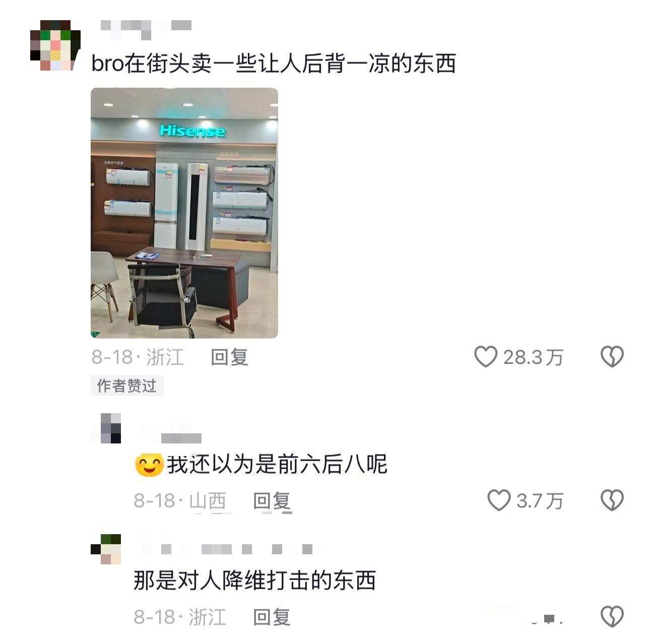Select the comment text about 后背一凉
The width and height of the screenshot is (650, 644).
tap(274, 63)
